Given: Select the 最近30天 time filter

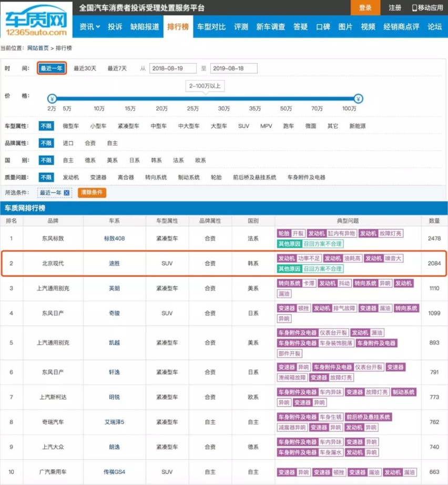Looking at the screenshot, I should point(85,68).
